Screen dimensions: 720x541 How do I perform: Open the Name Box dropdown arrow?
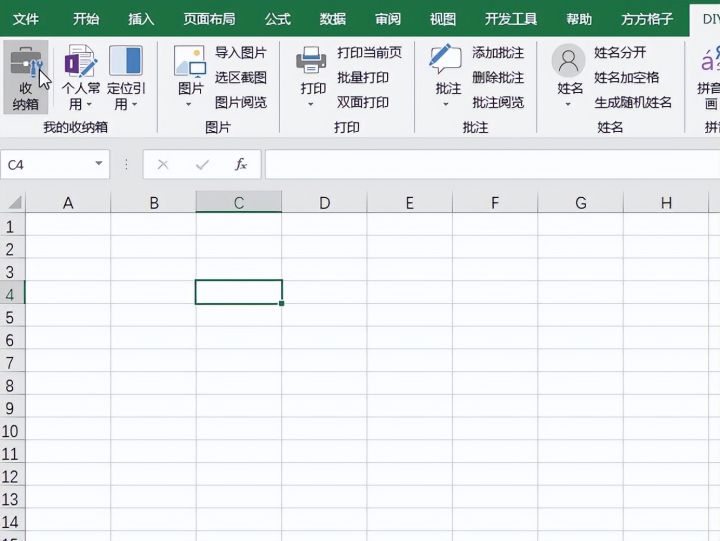(x=99, y=163)
